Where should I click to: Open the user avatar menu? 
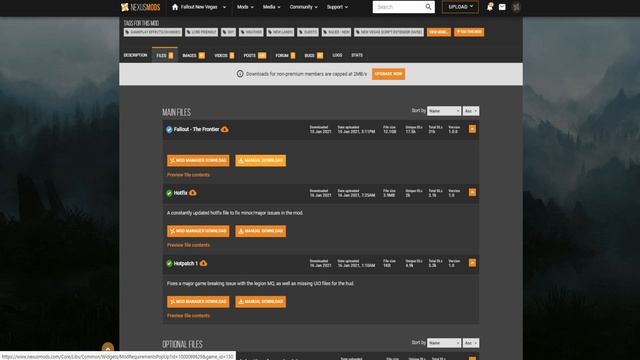pyautogui.click(x=516, y=7)
